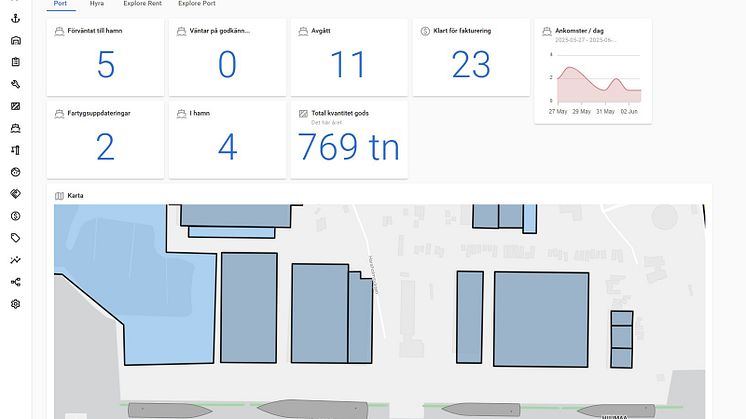Select the wrench maintenance icon
The height and width of the screenshot is (419, 746).
pyautogui.click(x=16, y=84)
